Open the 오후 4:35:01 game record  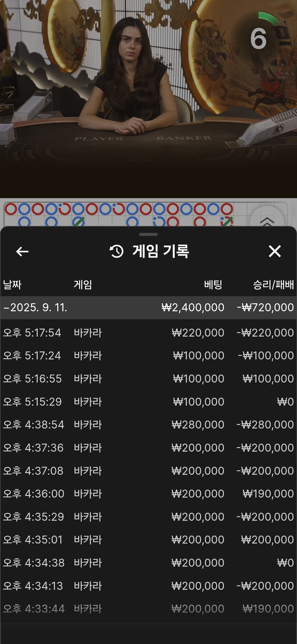[148, 540]
